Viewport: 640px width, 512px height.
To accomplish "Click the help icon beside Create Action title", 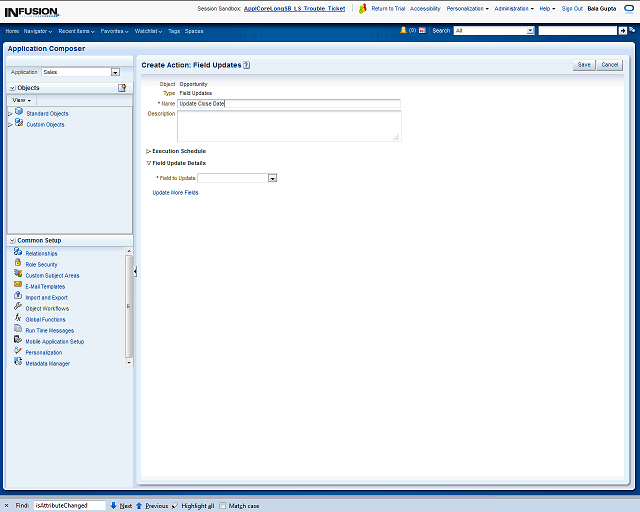I will 246,65.
